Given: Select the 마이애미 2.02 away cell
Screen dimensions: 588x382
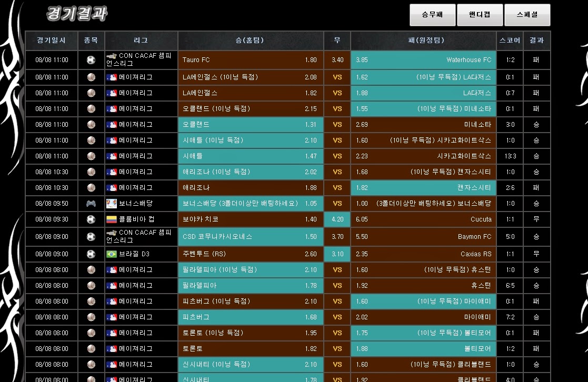Looking at the screenshot, I should tap(423, 317).
